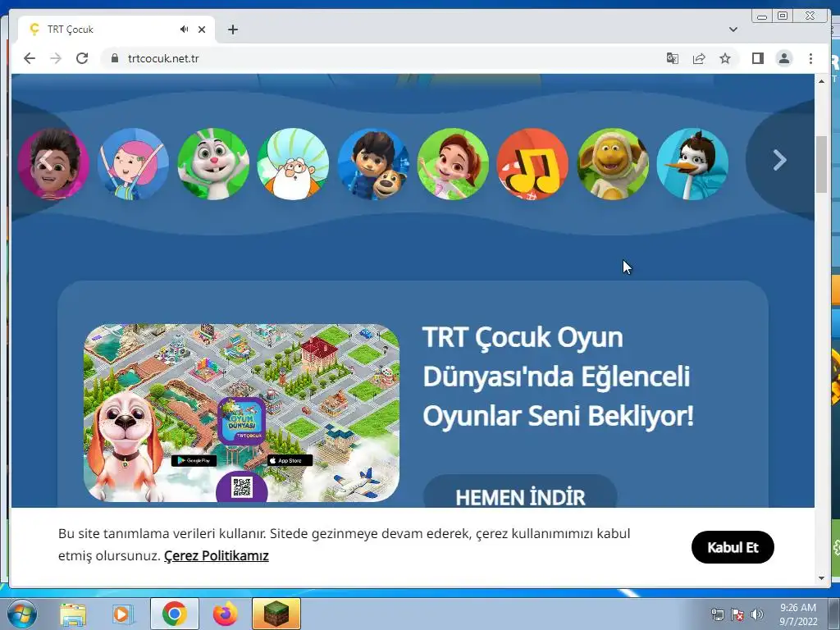The image size is (840, 630).
Task: Click the HEMEN İNDİR button
Action: 520,491
